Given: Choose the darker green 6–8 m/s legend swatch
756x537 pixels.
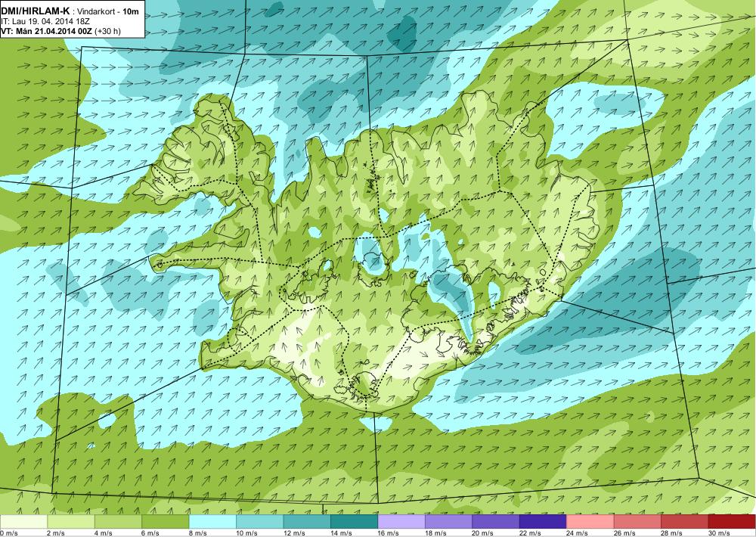Looking at the screenshot, I should (166, 522).
